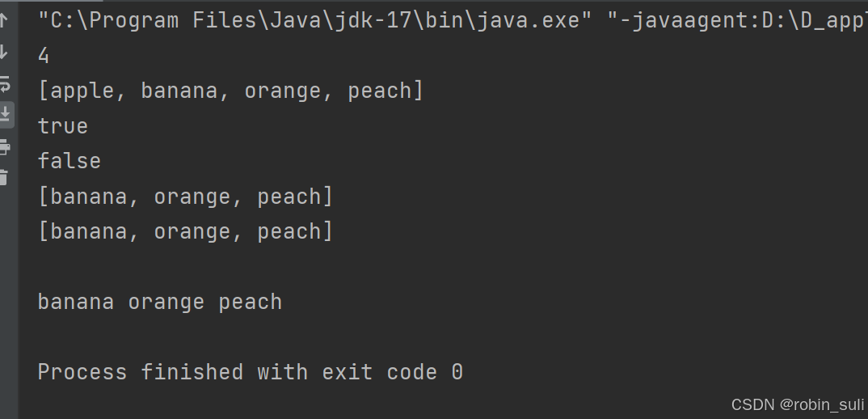868x419 pixels.
Task: Click the true output line
Action: coord(62,126)
